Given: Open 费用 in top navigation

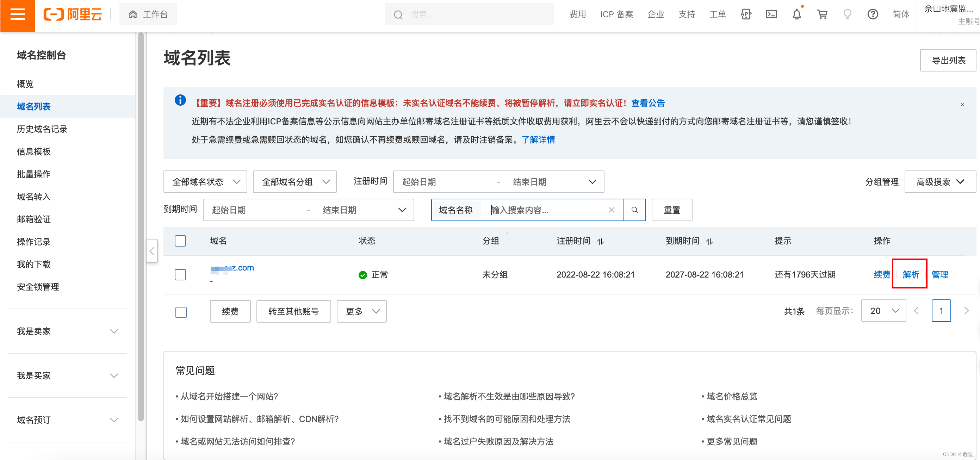Looking at the screenshot, I should (577, 14).
